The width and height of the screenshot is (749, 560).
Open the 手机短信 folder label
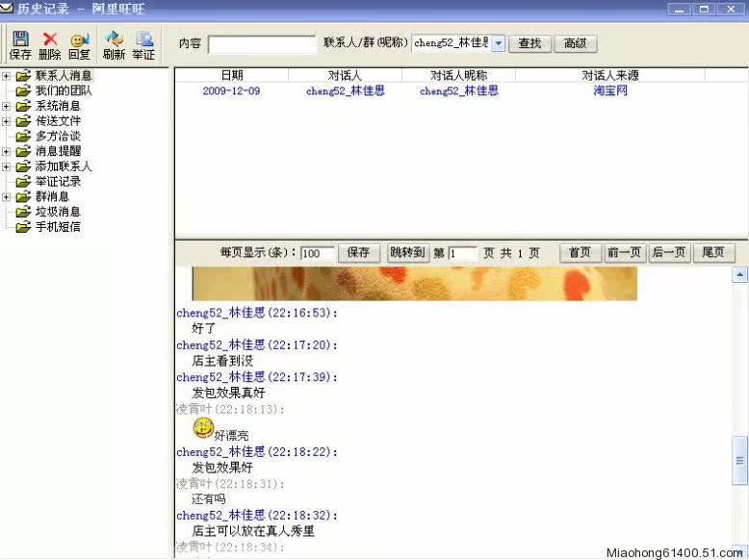58,227
